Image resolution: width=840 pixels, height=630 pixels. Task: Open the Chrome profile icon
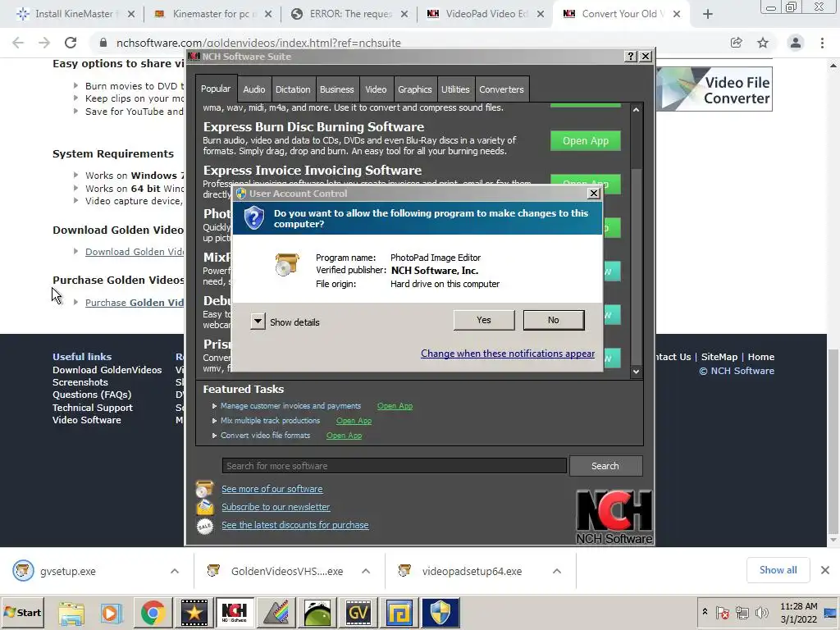(796, 43)
